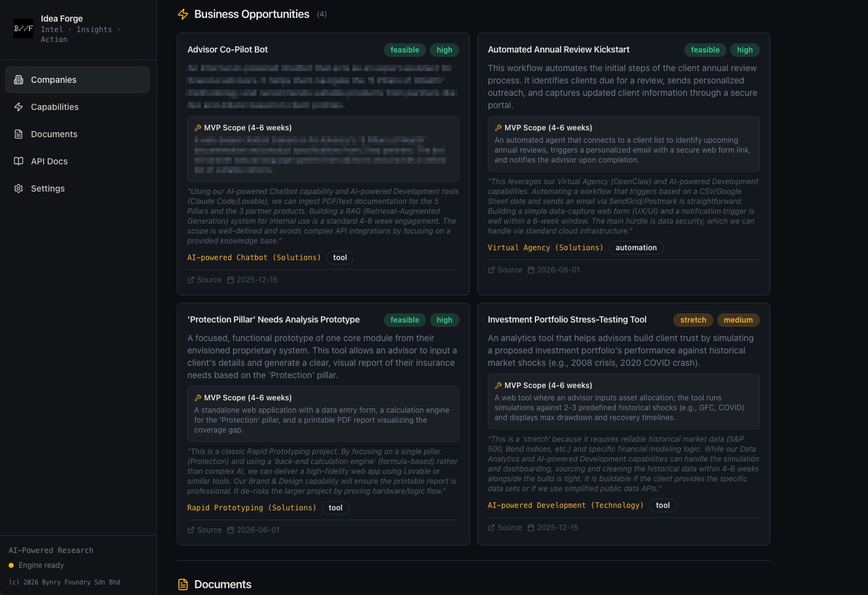This screenshot has width=868, height=595.
Task: Click the Engine ready status indicator
Action: (x=36, y=565)
